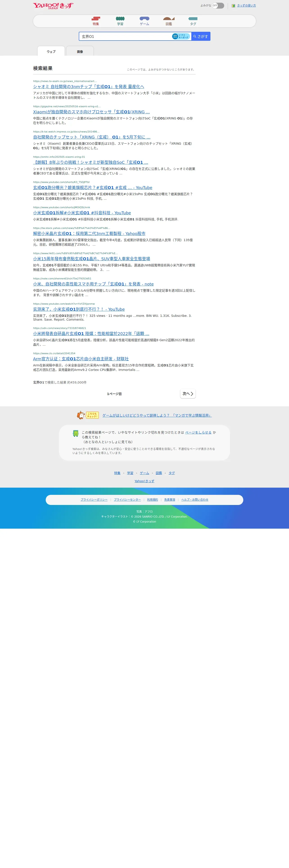Go to the next page with 次へ
This screenshot has width=289, height=868.
188,394
